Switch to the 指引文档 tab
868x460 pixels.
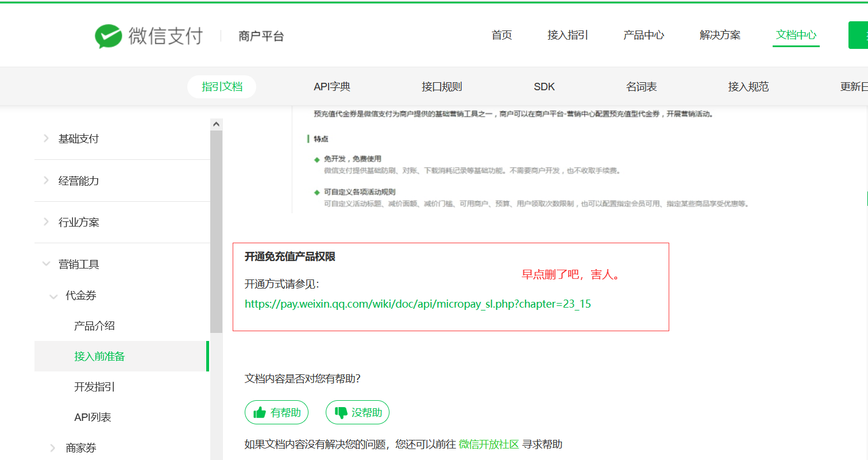tap(222, 87)
